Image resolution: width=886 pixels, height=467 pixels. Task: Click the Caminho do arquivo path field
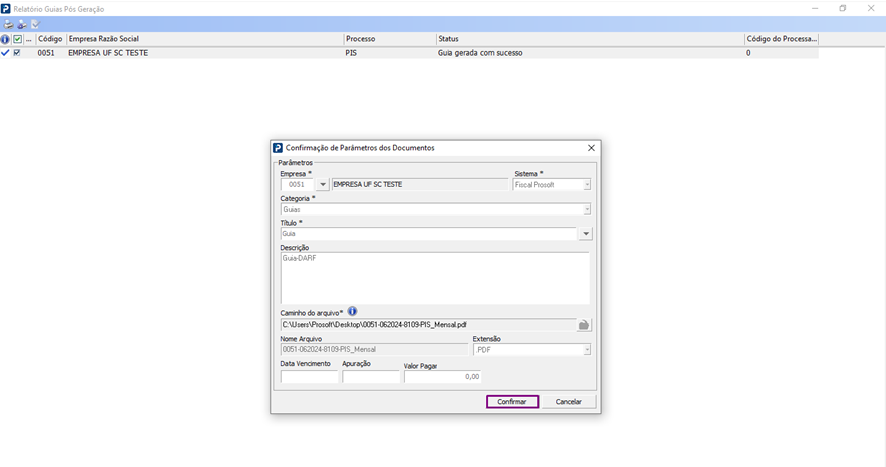click(x=428, y=325)
